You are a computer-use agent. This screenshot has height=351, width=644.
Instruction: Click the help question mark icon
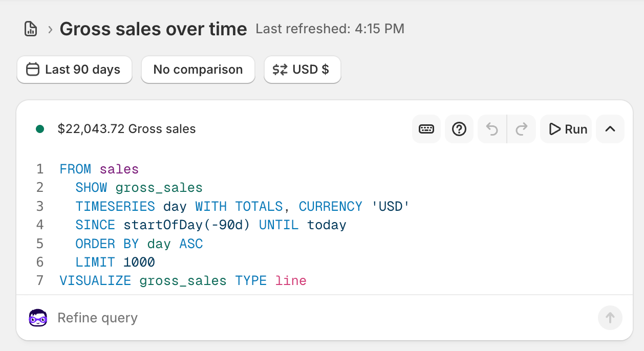point(459,129)
